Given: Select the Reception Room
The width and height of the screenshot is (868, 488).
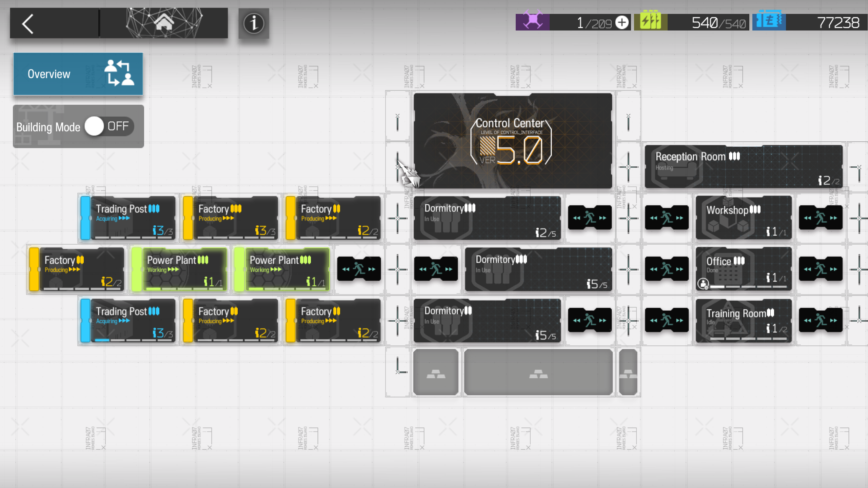Looking at the screenshot, I should [744, 166].
